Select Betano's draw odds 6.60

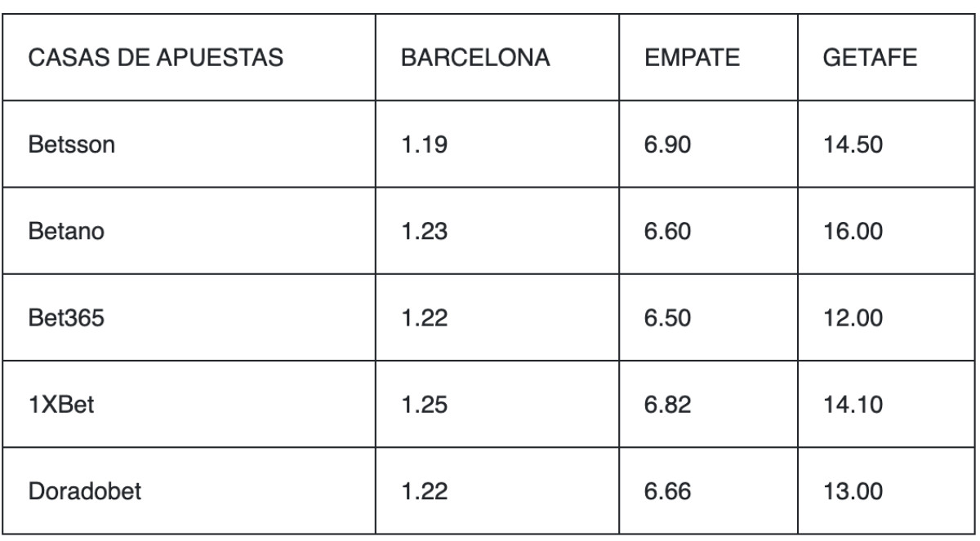pyautogui.click(x=668, y=233)
